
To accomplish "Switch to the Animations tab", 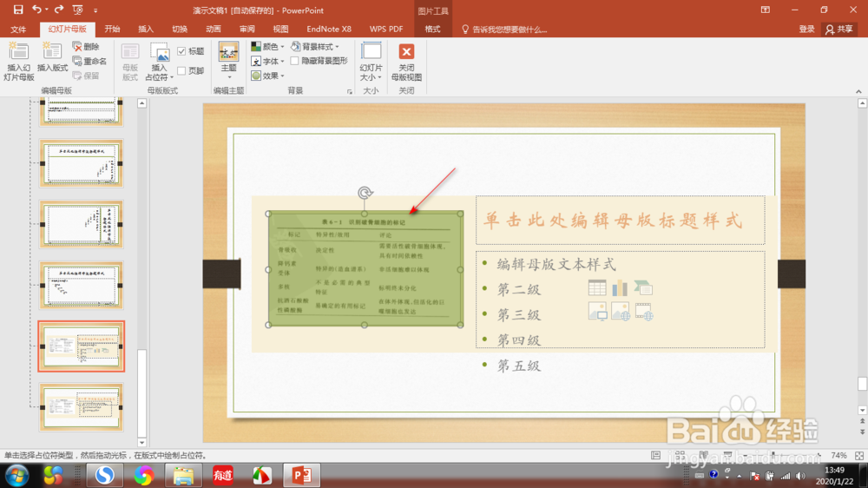I will coord(214,30).
